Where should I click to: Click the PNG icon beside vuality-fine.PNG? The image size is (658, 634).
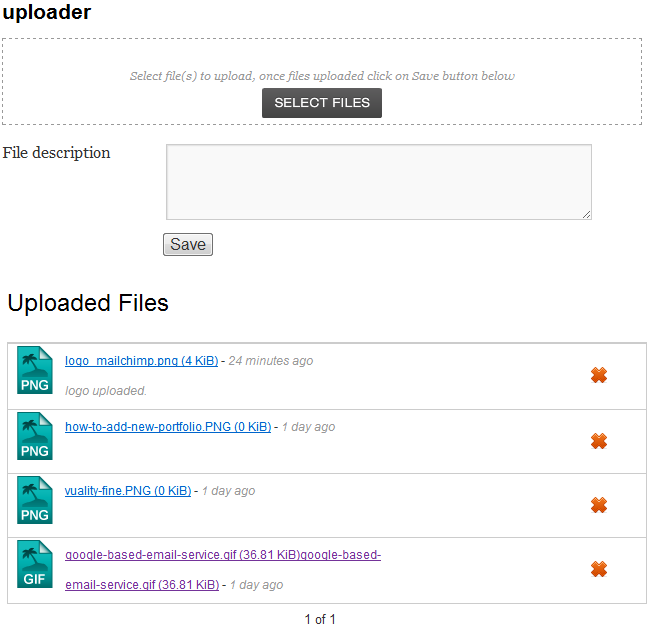pos(35,500)
